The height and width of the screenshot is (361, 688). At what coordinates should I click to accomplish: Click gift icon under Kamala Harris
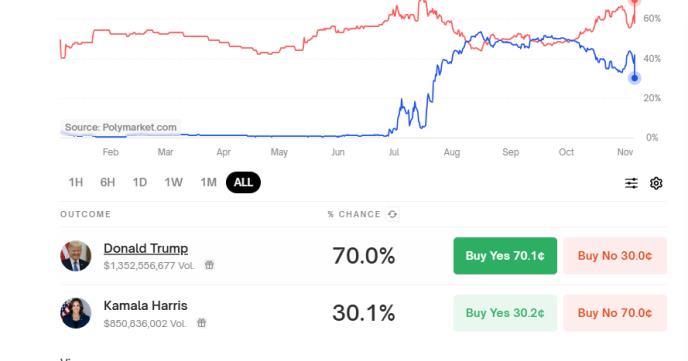point(201,323)
